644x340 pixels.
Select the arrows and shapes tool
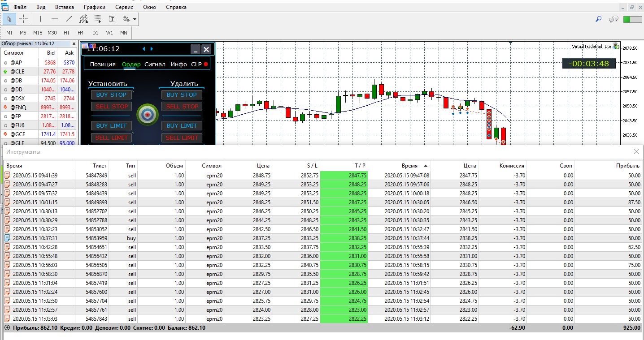(126, 19)
